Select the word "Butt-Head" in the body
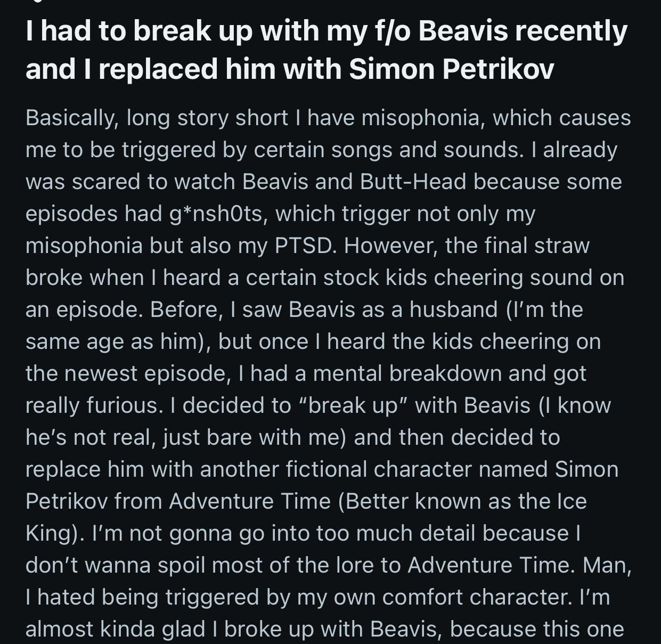Image resolution: width=661 pixels, height=644 pixels. coord(413,182)
